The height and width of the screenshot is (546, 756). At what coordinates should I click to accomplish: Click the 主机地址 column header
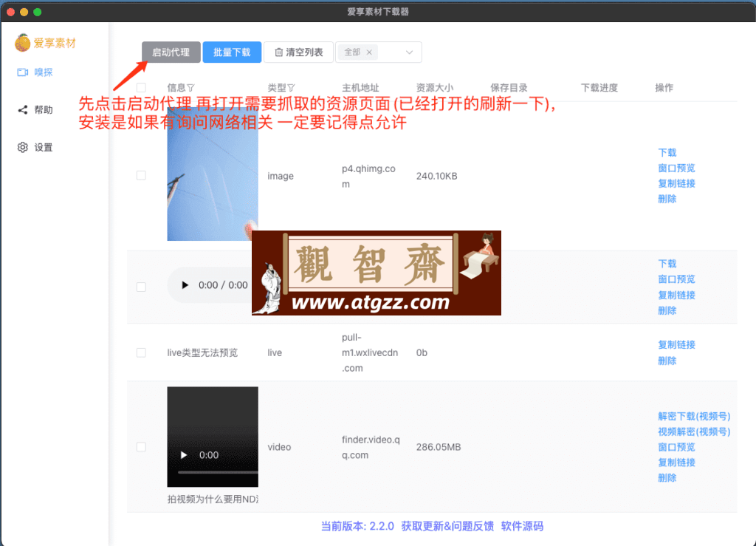pyautogui.click(x=360, y=88)
